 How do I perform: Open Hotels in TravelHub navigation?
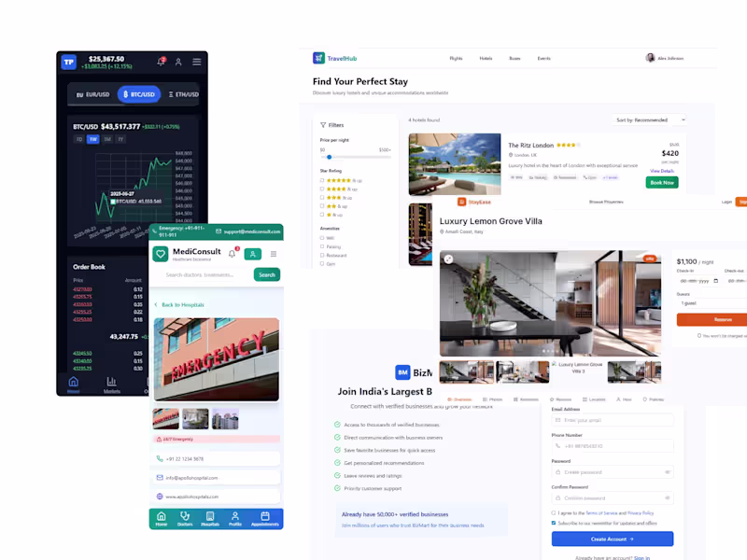[486, 58]
